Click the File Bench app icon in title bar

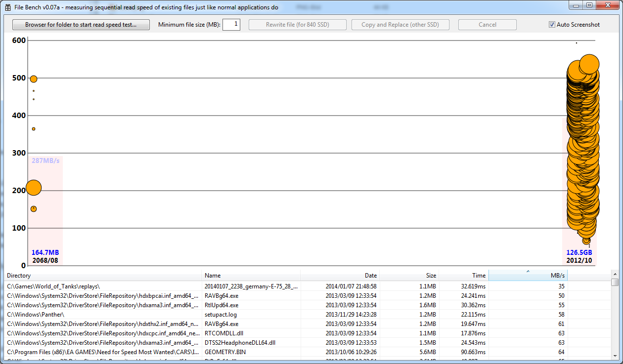click(8, 7)
